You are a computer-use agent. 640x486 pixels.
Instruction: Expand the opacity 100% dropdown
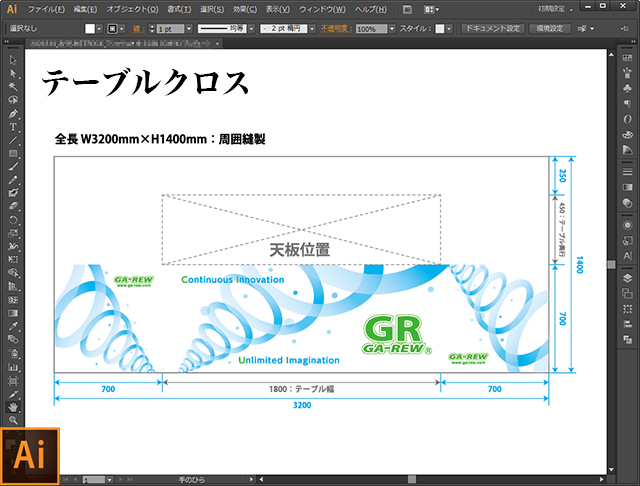[x=392, y=29]
